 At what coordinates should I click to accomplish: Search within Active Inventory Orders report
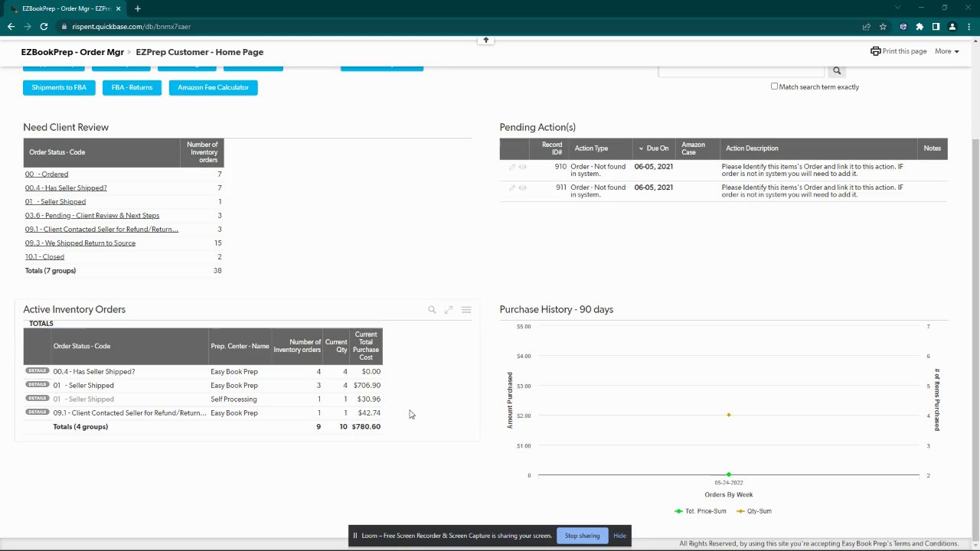pos(432,309)
